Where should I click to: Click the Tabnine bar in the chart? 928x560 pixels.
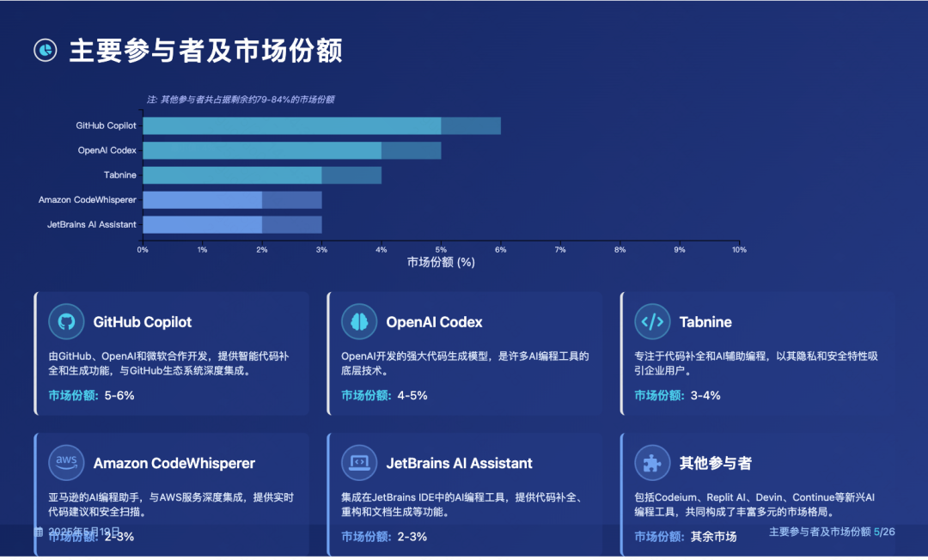(262, 175)
